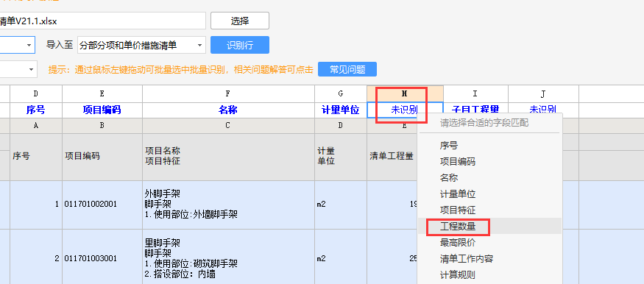Click the 计量单位 field header under column G
The height and width of the screenshot is (284, 644).
pos(341,110)
